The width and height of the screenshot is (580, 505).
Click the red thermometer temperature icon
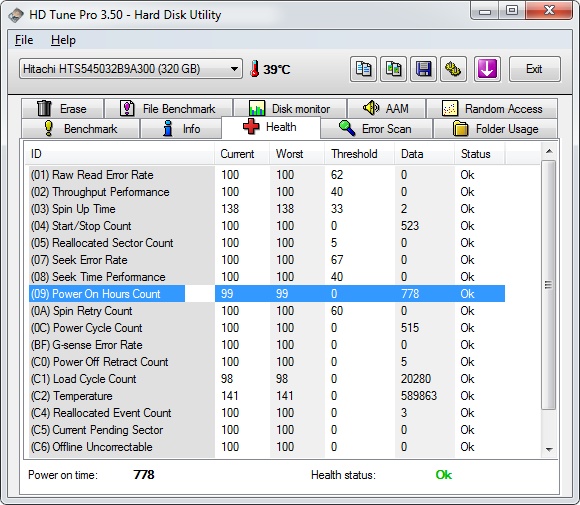254,69
